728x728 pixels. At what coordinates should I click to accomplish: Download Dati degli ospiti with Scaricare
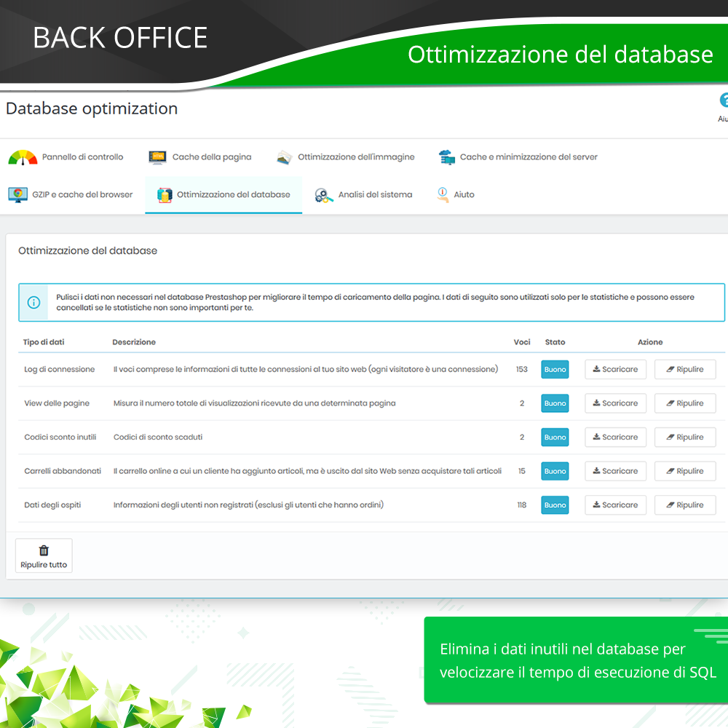click(x=615, y=505)
